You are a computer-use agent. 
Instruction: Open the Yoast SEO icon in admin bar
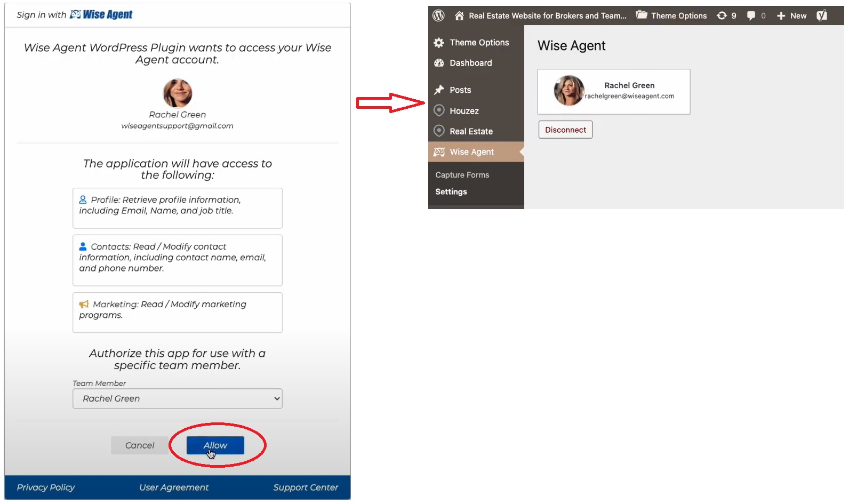pos(822,15)
